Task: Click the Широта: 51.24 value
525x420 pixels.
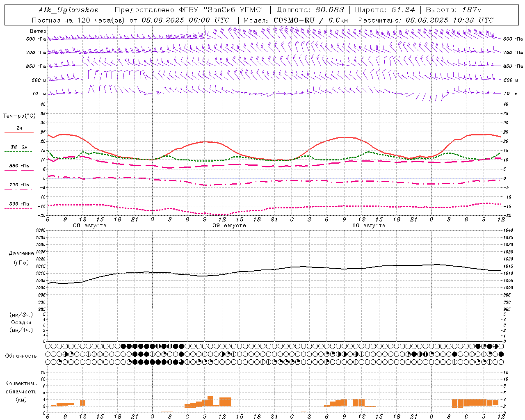Action: [385, 10]
